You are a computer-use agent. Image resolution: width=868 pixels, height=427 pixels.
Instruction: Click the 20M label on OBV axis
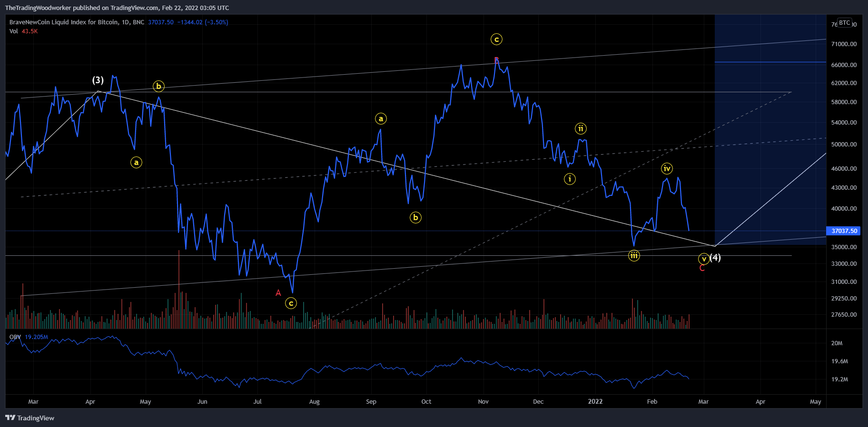(837, 343)
